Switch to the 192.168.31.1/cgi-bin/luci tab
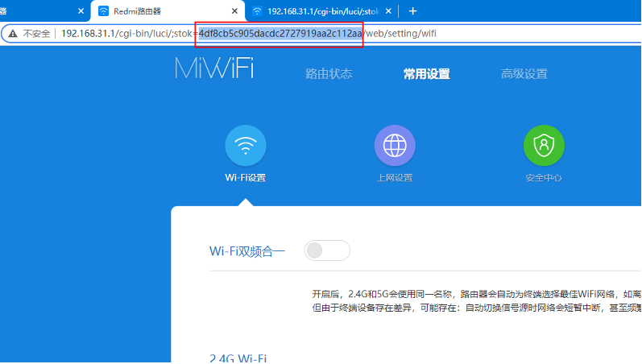The height and width of the screenshot is (364, 642). click(x=322, y=11)
